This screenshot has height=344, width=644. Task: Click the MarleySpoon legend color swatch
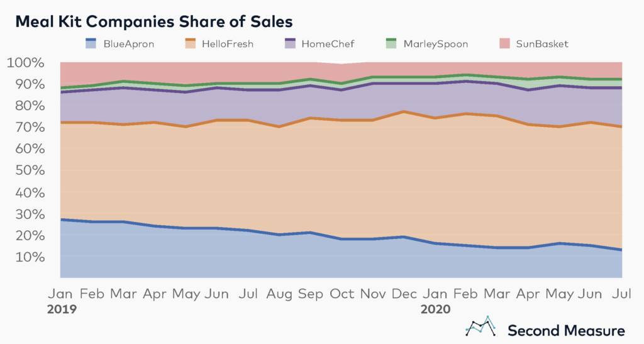click(x=391, y=43)
